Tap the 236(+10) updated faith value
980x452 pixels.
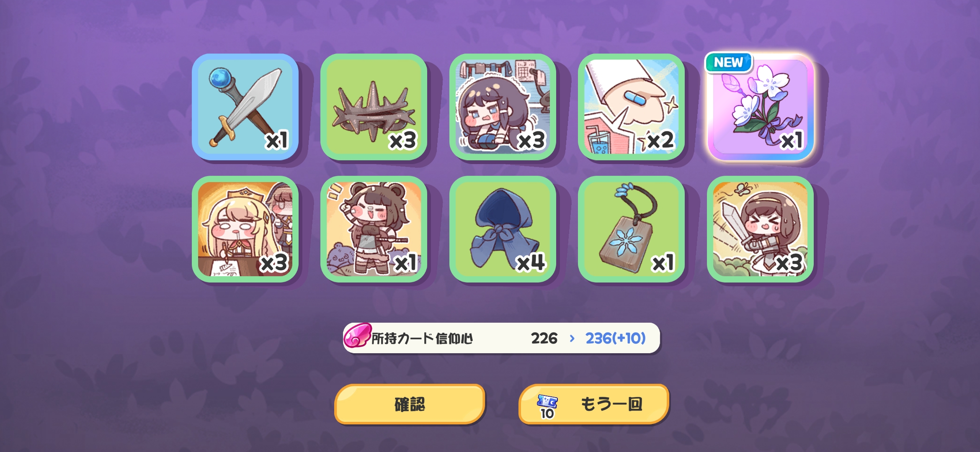click(615, 338)
